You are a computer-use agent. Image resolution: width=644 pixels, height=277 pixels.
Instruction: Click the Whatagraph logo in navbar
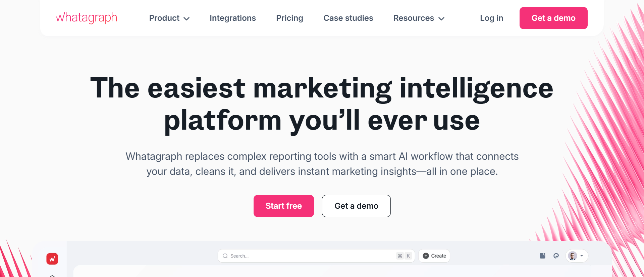point(87,18)
